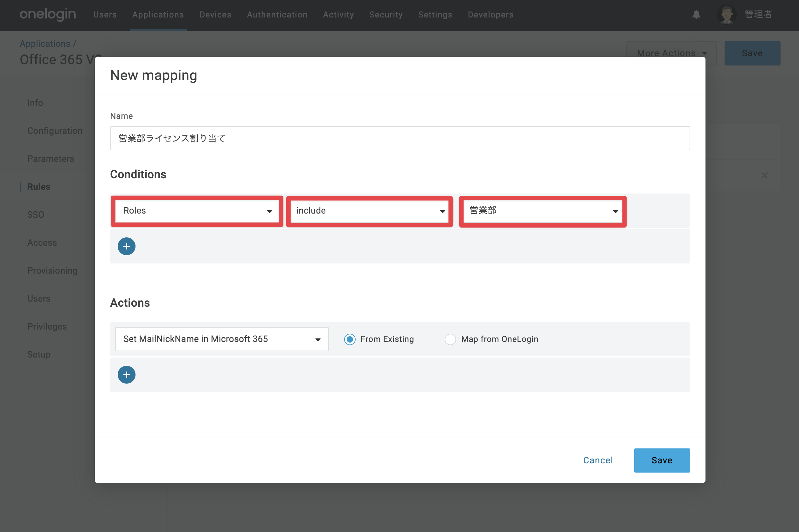Screen dimensions: 799x532
Task: Open the 営業部 role value dropdown
Action: click(543, 211)
